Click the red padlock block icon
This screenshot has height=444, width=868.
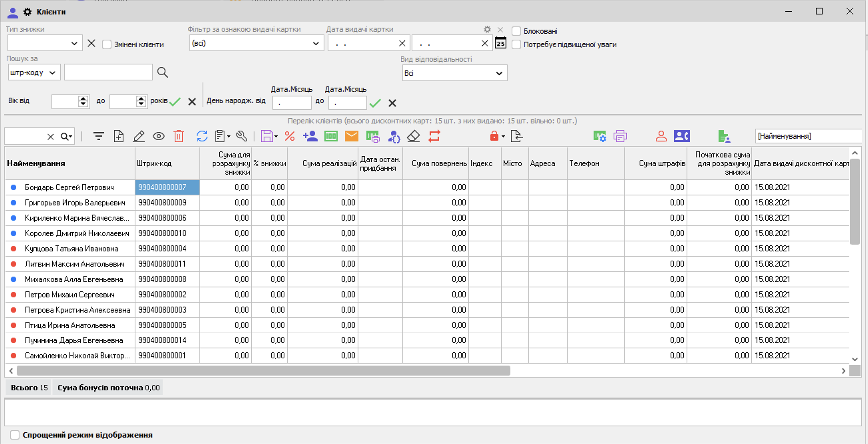tap(494, 136)
